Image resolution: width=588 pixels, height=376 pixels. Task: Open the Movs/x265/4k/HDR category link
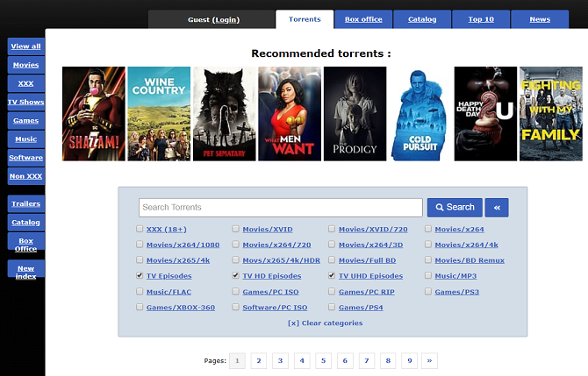pos(281,260)
